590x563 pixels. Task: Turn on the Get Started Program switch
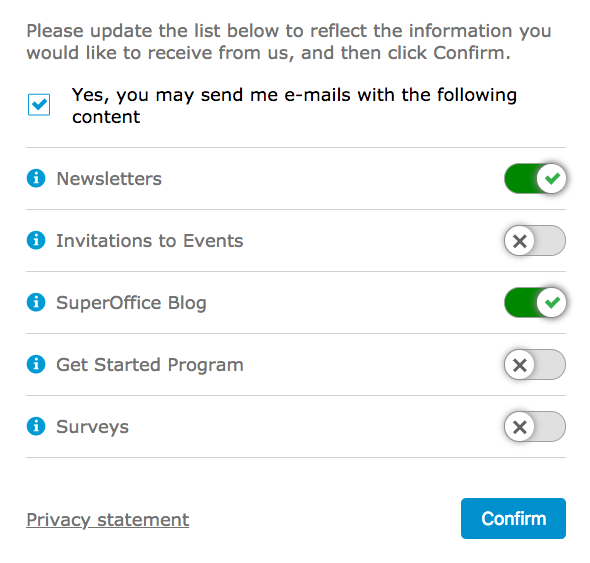coord(535,364)
